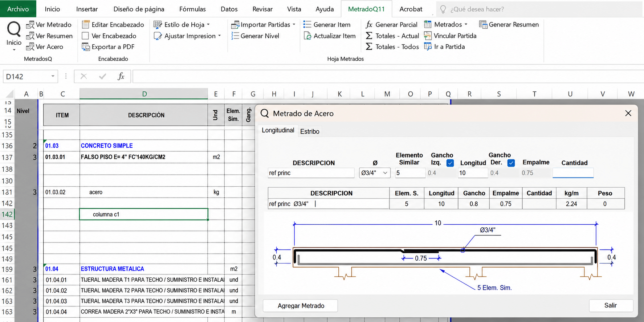Screen dimensions: 644x322
Task: Click Generar Resumen icon
Action: [x=483, y=25]
